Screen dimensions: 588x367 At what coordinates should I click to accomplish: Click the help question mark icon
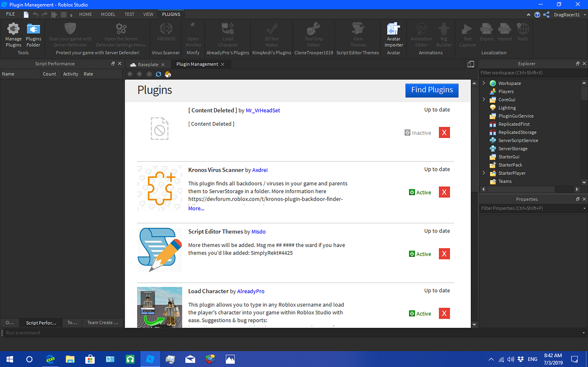pos(537,14)
